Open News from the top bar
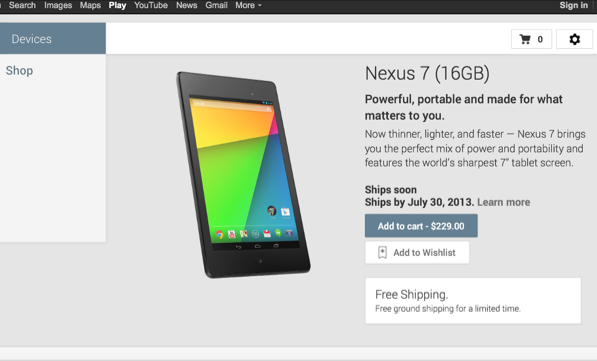Viewport: 597px width, 361px height. click(x=187, y=5)
